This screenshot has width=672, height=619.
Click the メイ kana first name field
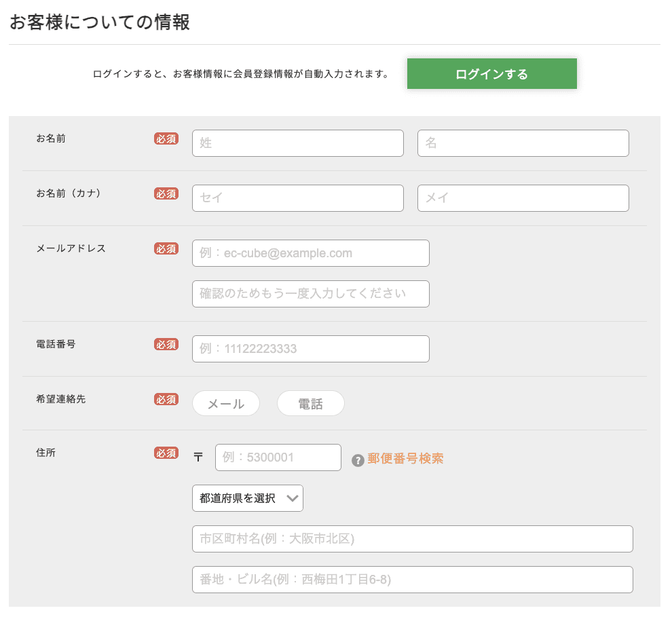coord(523,198)
